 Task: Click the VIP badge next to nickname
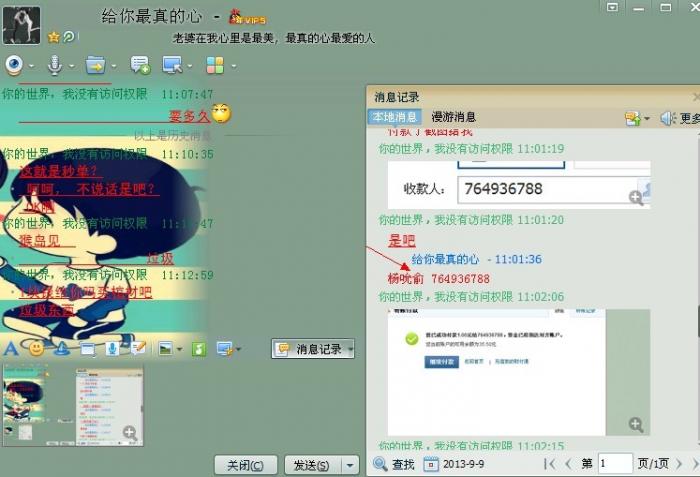click(x=248, y=17)
